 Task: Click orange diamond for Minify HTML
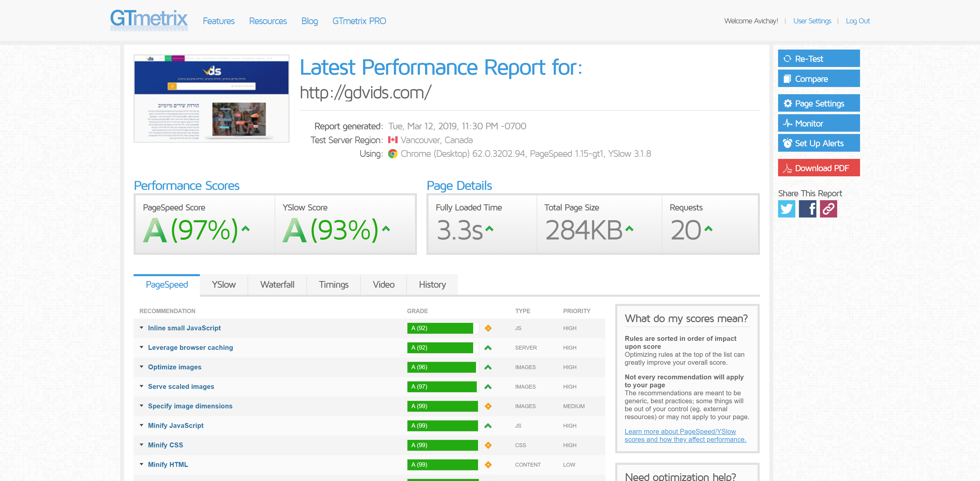[488, 465]
